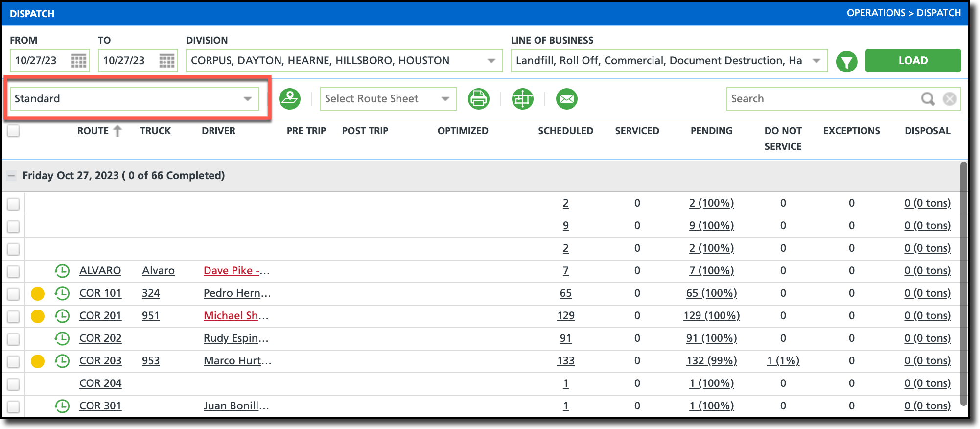
Task: Check the first unnamed row with 2 scheduled
Action: [x=13, y=204]
